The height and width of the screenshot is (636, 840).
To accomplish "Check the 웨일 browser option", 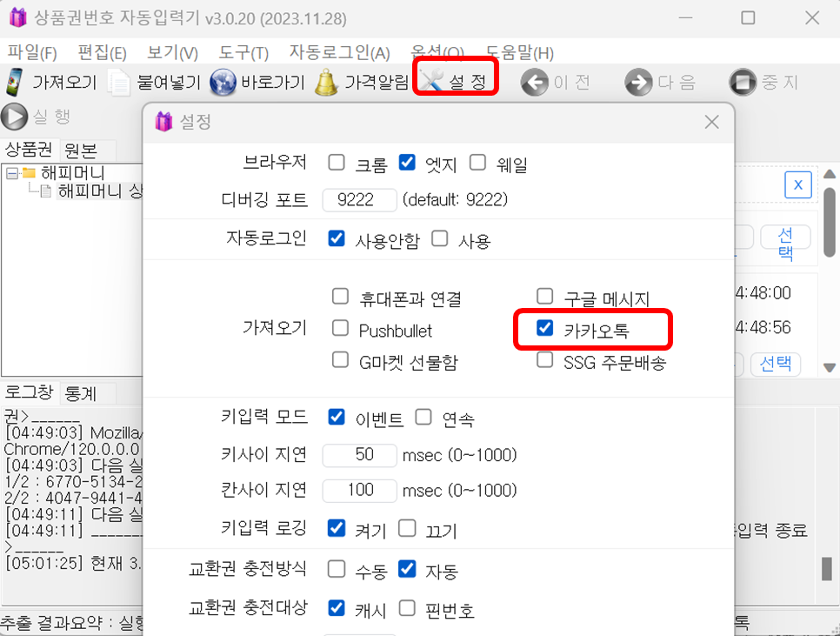I will click(478, 163).
